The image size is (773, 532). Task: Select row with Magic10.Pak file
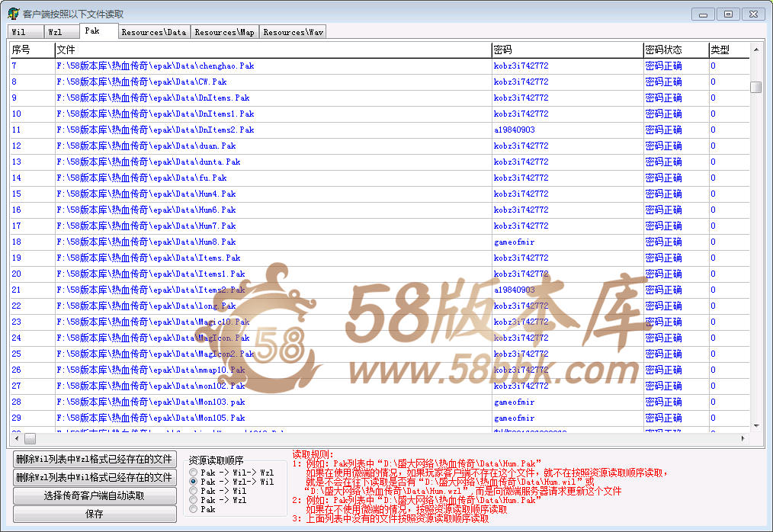tap(380, 322)
